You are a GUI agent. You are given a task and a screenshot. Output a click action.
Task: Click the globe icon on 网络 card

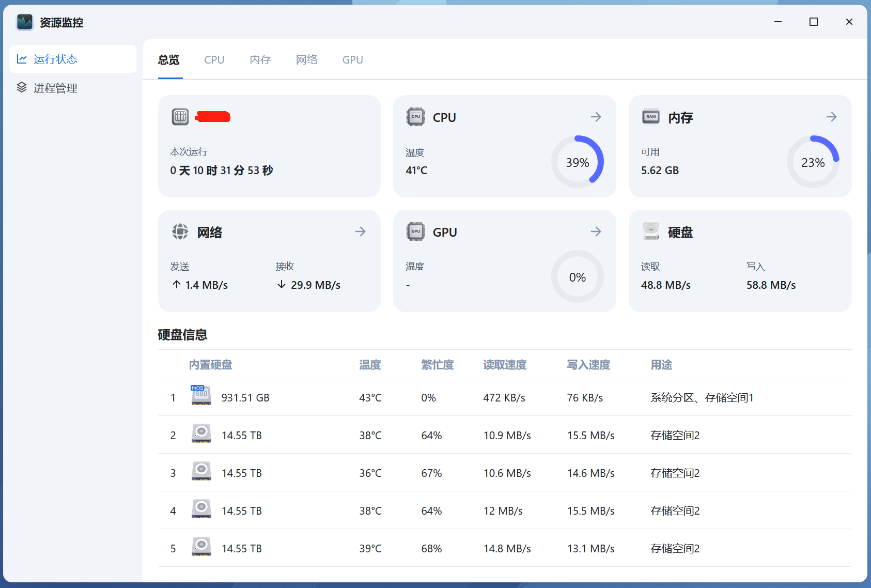(x=180, y=231)
